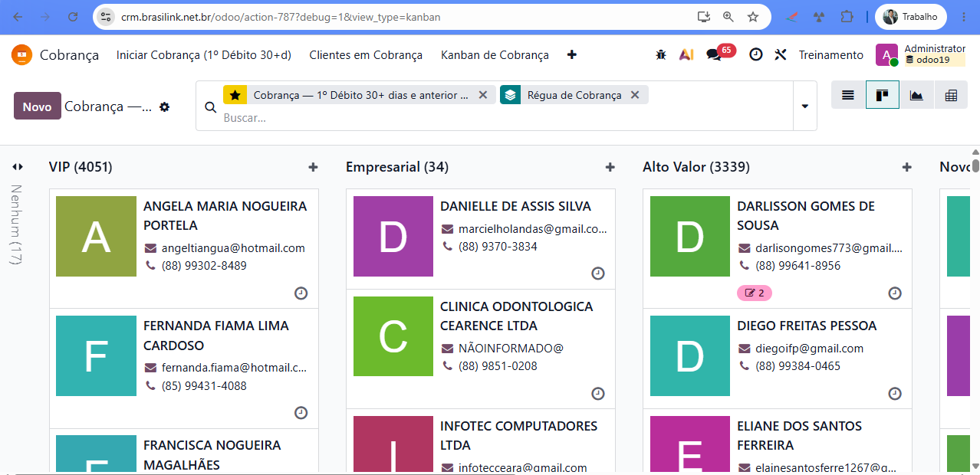
Task: Click the Empresarial (34) column title
Action: 397,167
